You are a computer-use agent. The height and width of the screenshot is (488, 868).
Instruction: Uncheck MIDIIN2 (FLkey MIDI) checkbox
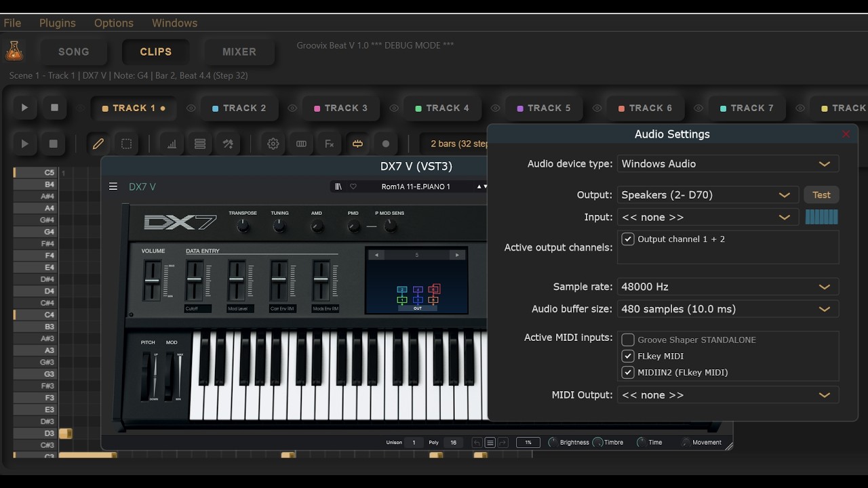[x=628, y=373]
